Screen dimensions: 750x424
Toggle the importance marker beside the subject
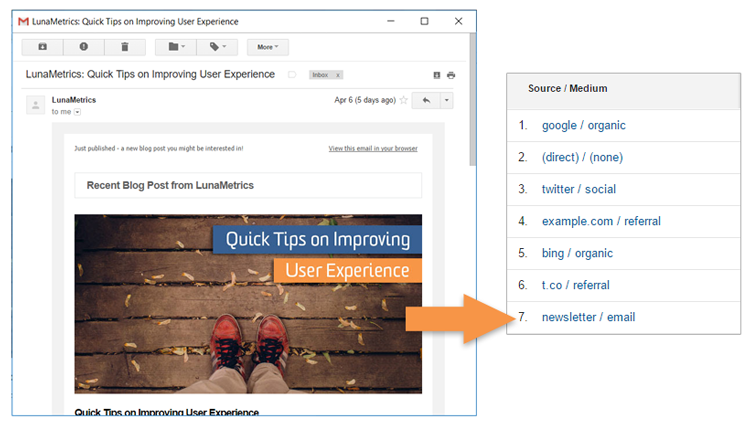pyautogui.click(x=292, y=75)
